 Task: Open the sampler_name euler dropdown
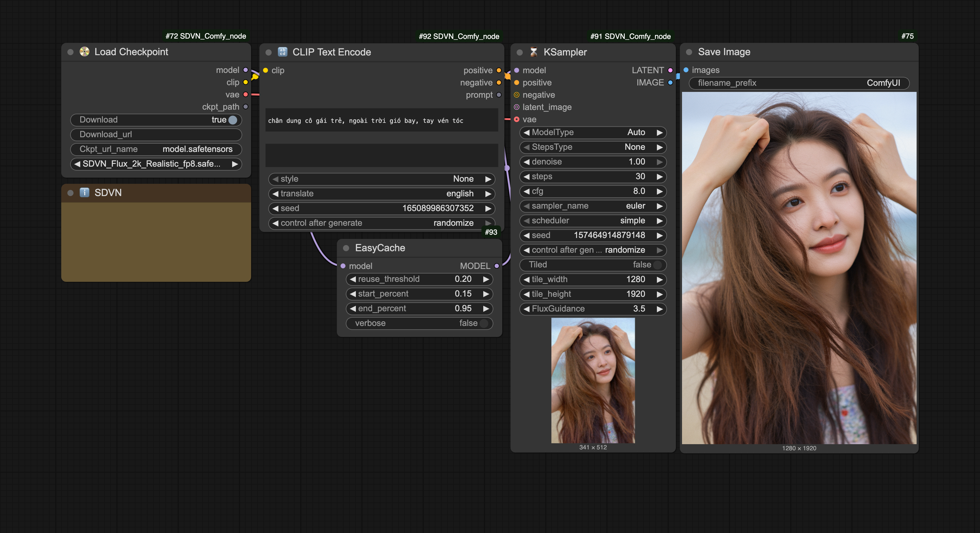pos(593,206)
